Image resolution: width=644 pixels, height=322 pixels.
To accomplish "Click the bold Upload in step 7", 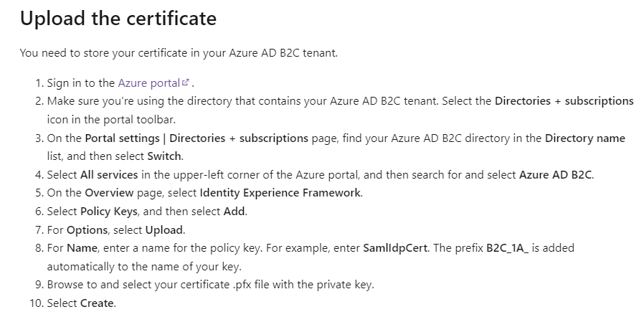I will coord(164,230).
